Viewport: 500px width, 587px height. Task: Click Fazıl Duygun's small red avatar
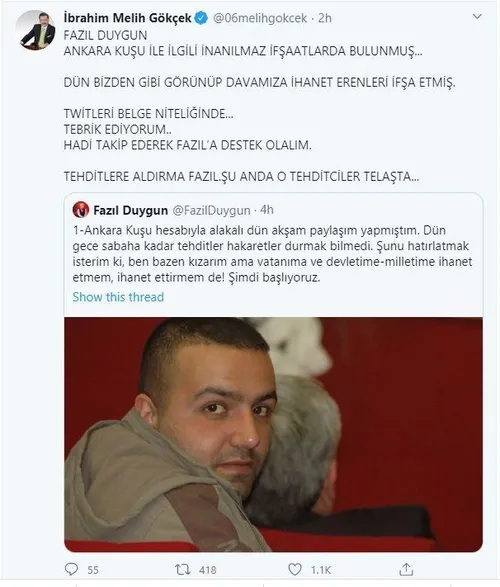(81, 210)
